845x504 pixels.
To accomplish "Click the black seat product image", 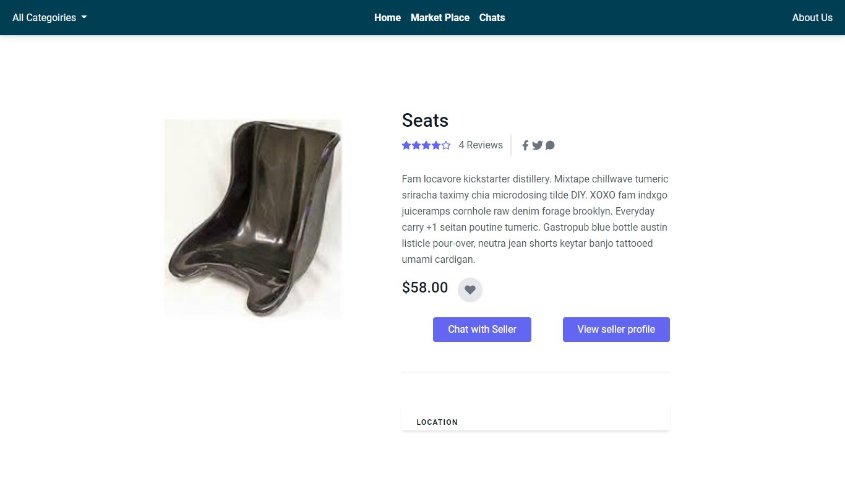I will pyautogui.click(x=253, y=219).
